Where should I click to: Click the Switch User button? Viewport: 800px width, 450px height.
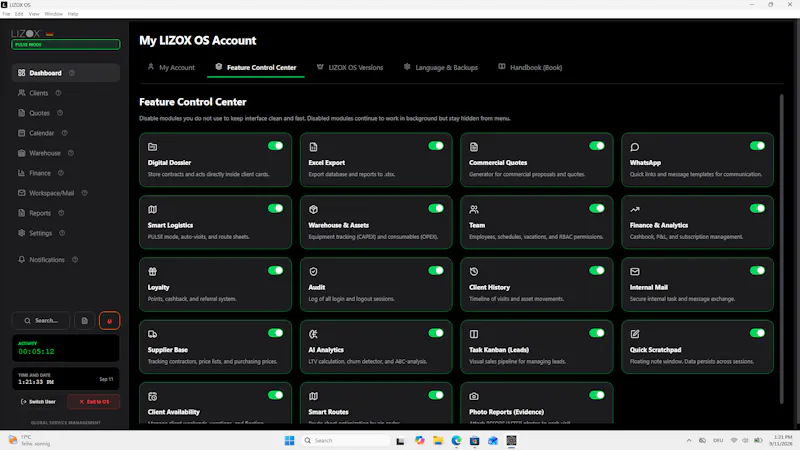(x=38, y=402)
